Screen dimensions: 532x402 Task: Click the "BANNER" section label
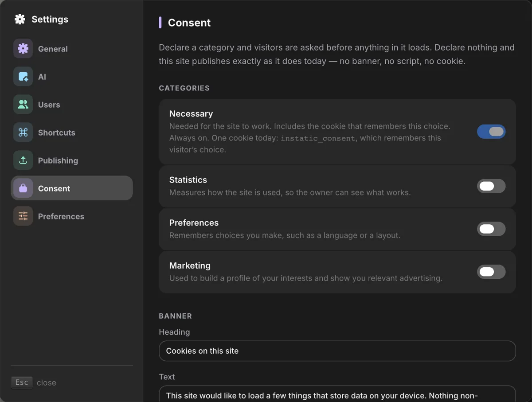[176, 316]
